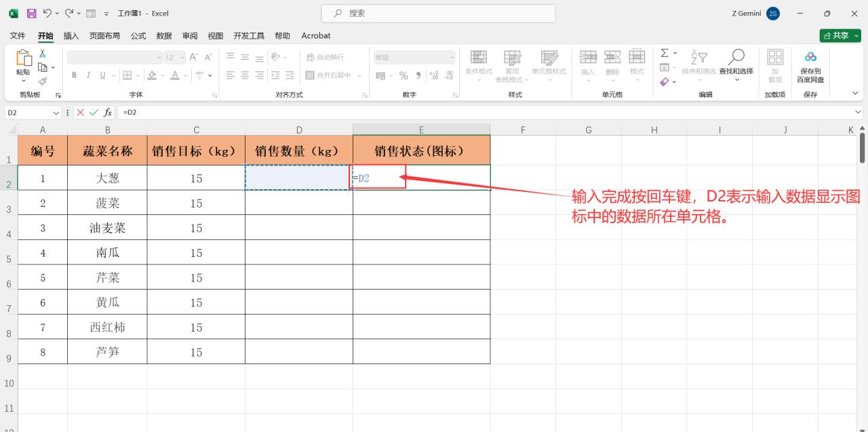Open the 合并后居中 dropdown arrow

(x=360, y=75)
